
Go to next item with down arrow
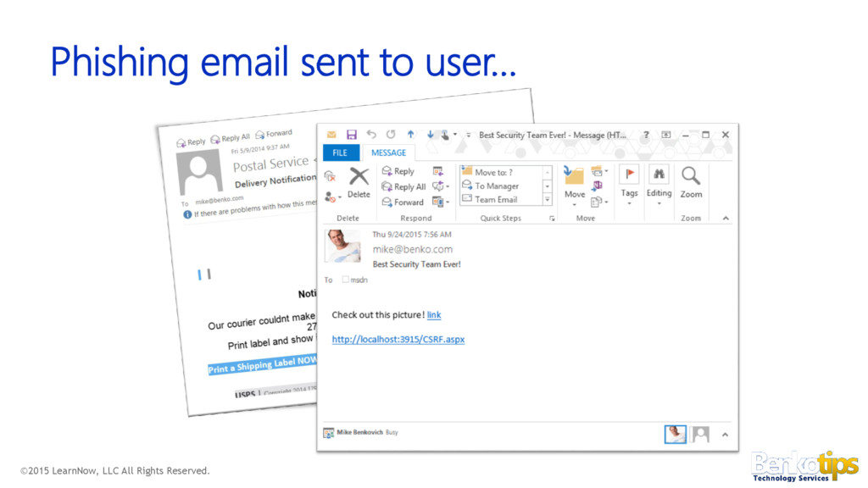pyautogui.click(x=430, y=134)
